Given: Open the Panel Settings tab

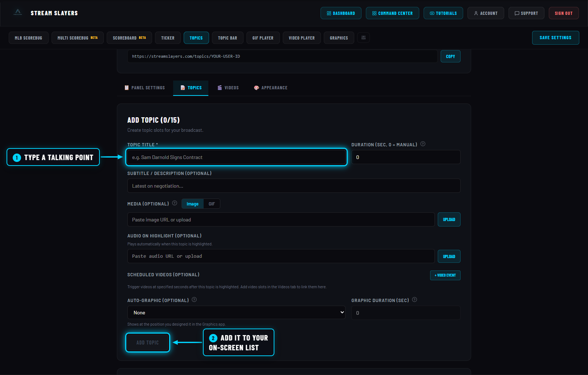Looking at the screenshot, I should (x=144, y=88).
